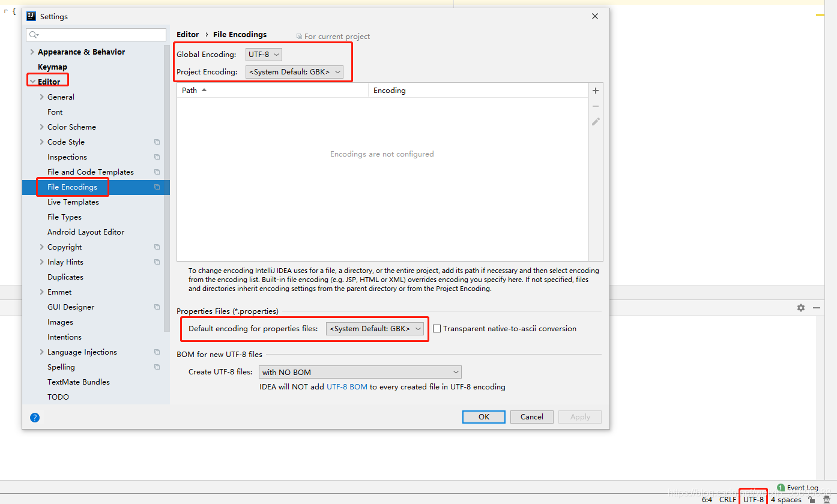Click UTF-8 encoding in status bar
This screenshot has width=837, height=504.
(x=754, y=499)
